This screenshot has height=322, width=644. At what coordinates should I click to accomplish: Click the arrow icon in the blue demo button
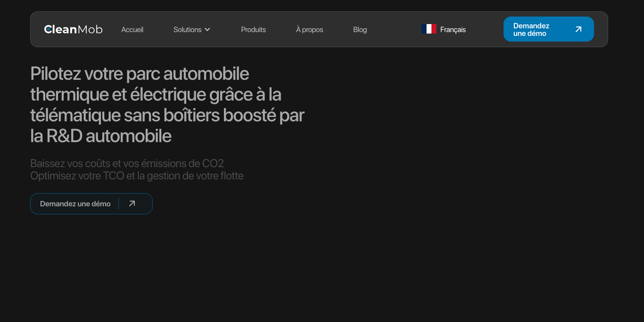[x=578, y=29]
